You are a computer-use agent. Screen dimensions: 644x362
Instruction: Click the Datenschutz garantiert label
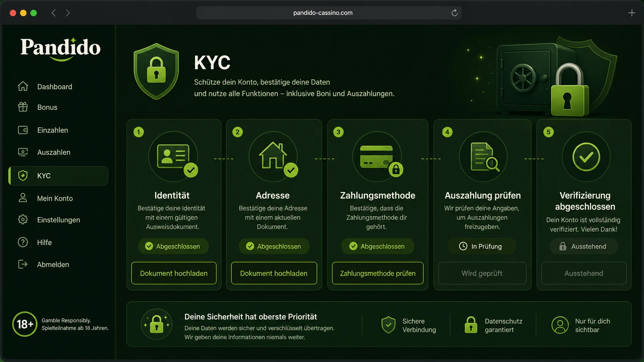503,325
